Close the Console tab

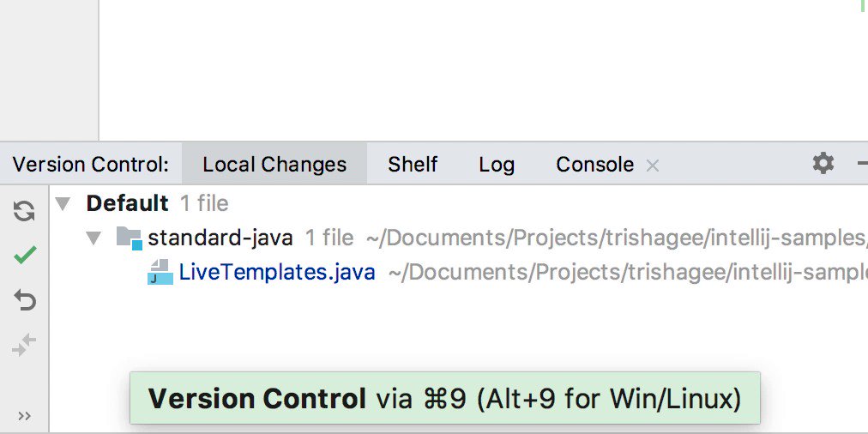pyautogui.click(x=653, y=165)
